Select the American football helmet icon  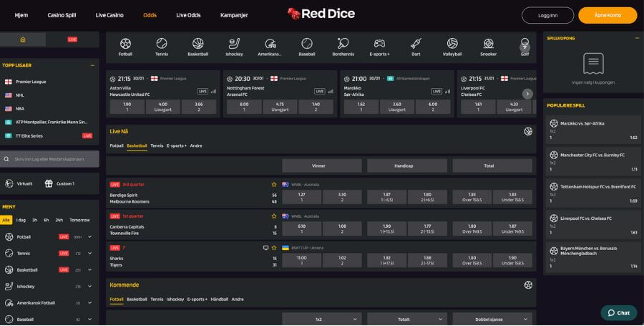pos(270,43)
